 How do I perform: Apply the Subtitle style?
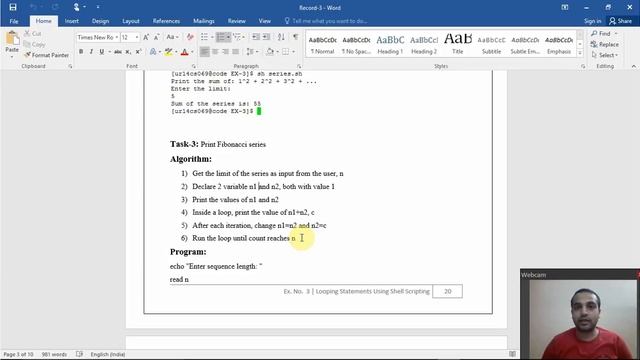tap(491, 44)
